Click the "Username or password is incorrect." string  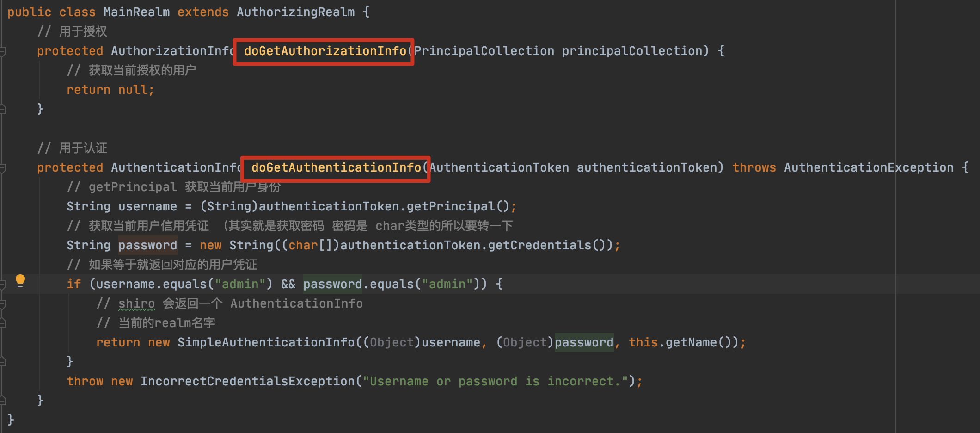pos(495,382)
